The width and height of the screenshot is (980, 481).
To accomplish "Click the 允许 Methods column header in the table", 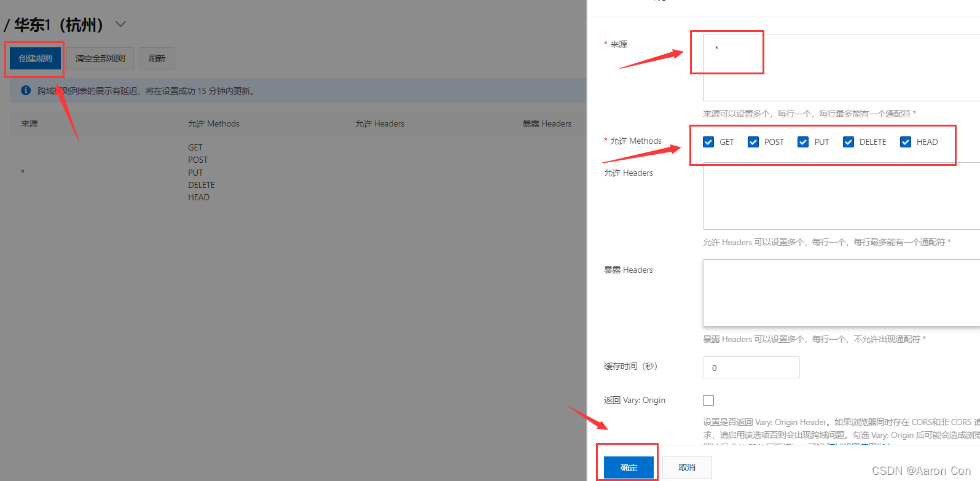I will (x=214, y=123).
